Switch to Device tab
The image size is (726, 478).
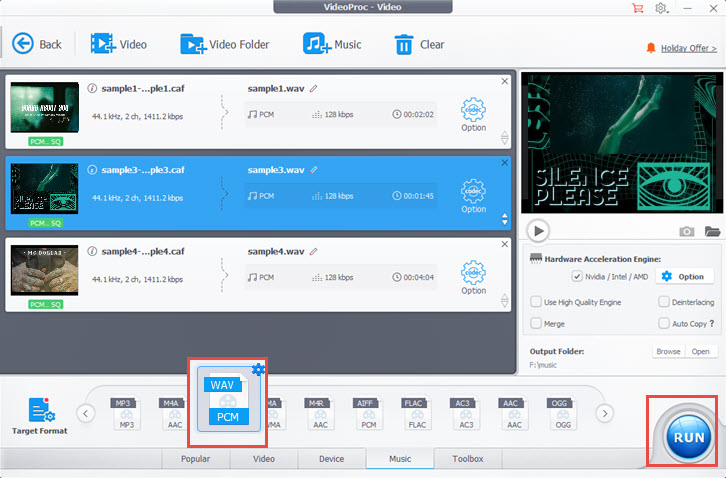pos(332,459)
